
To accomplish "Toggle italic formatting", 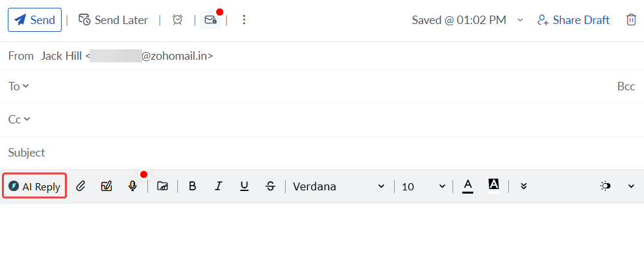I will tap(219, 186).
